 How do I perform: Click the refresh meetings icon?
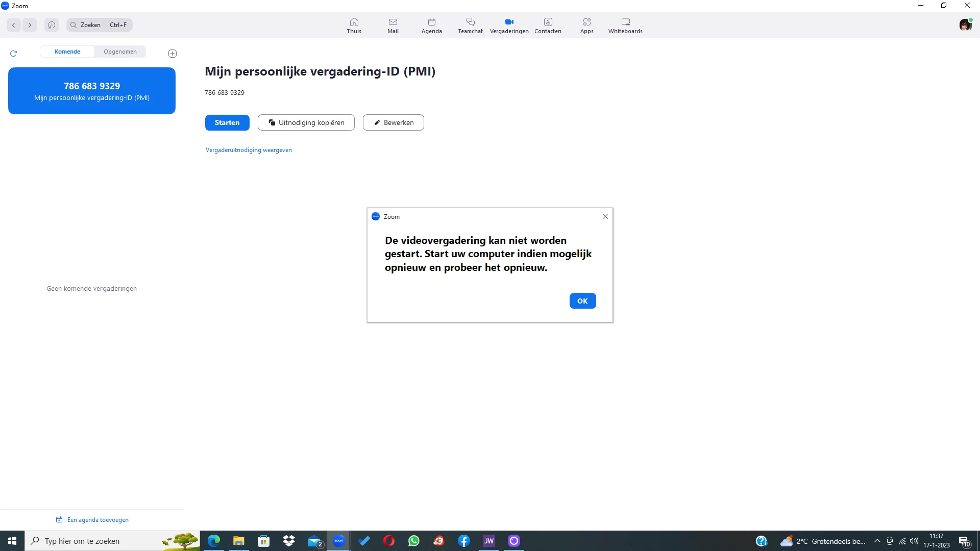tap(14, 53)
